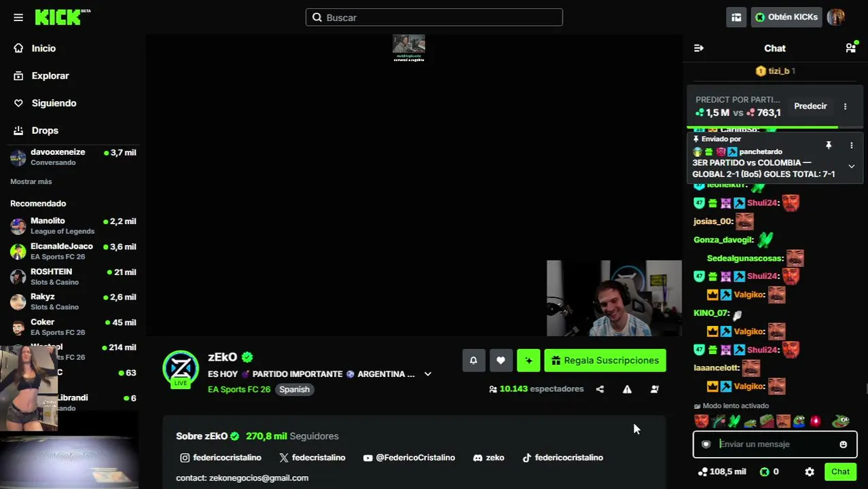The width and height of the screenshot is (868, 489).
Task: Collapse the chat panel with the arrow icon
Action: click(699, 48)
